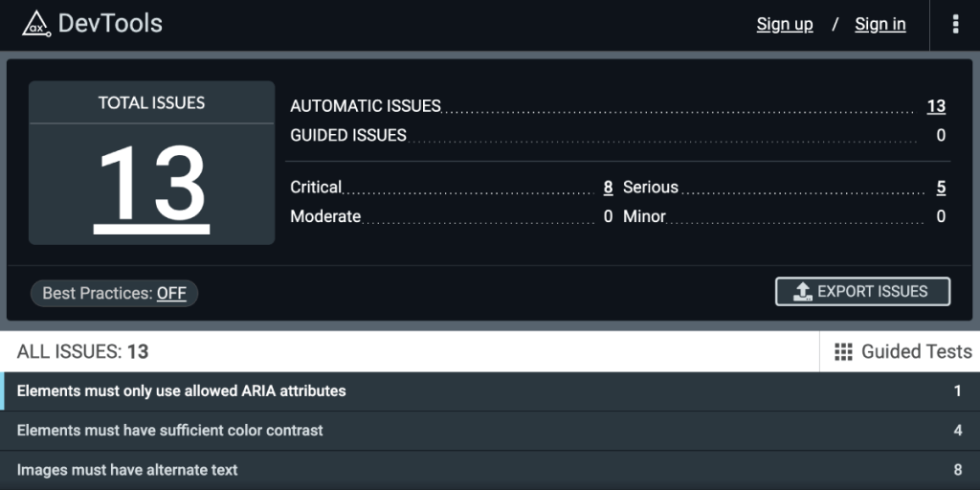The height and width of the screenshot is (490, 980).
Task: Click the Moderate issues count 0
Action: pyautogui.click(x=608, y=217)
